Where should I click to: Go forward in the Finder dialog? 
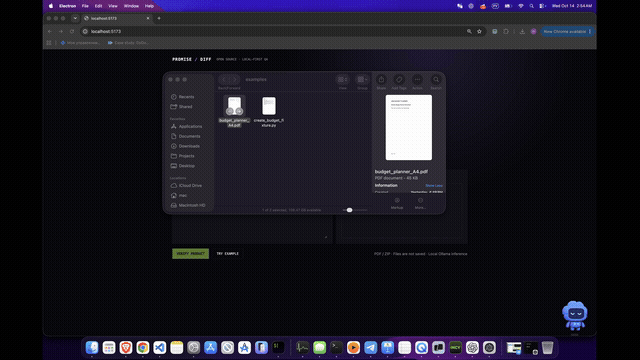234,80
